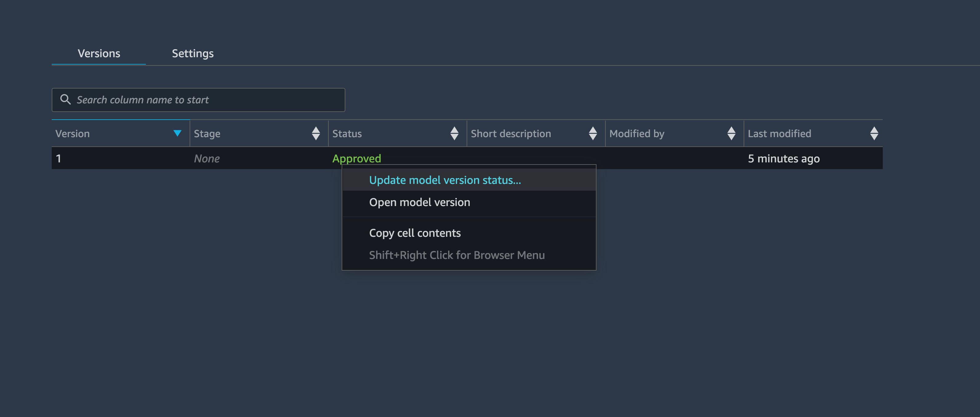Click the Approved status cell
980x417 pixels.
coord(356,158)
